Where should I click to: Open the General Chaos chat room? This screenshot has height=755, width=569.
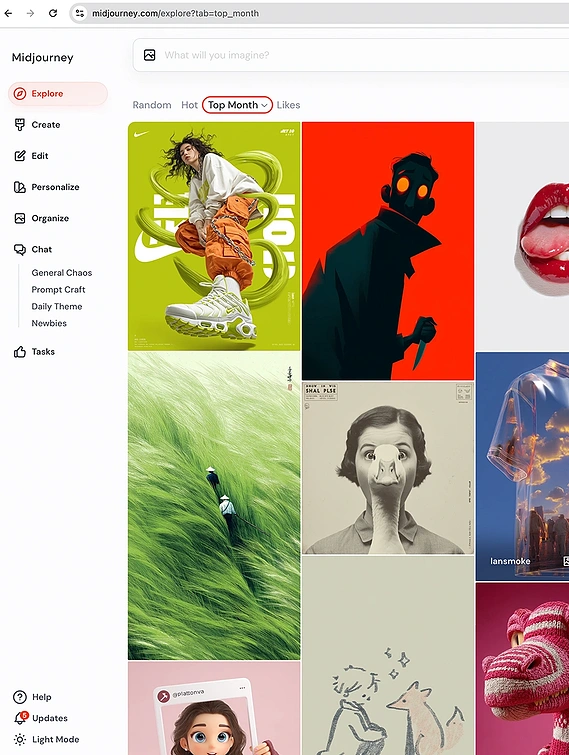pyautogui.click(x=62, y=273)
